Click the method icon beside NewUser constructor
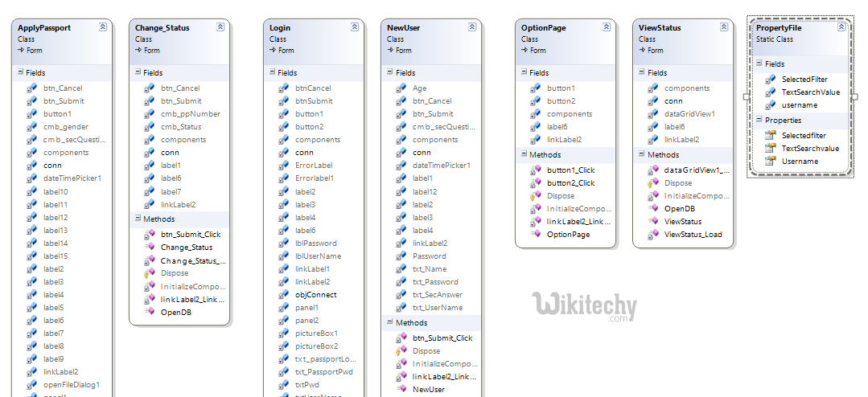868x397 pixels. click(x=401, y=390)
